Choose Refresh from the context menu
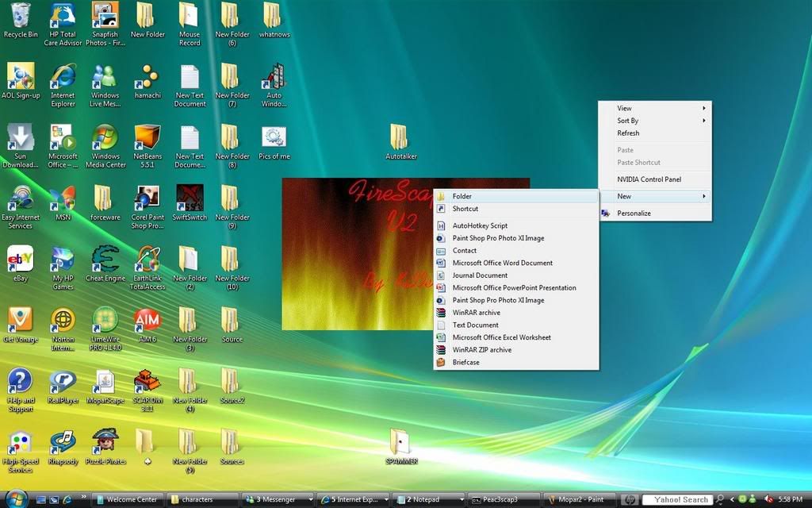The width and height of the screenshot is (812, 508). (655, 133)
